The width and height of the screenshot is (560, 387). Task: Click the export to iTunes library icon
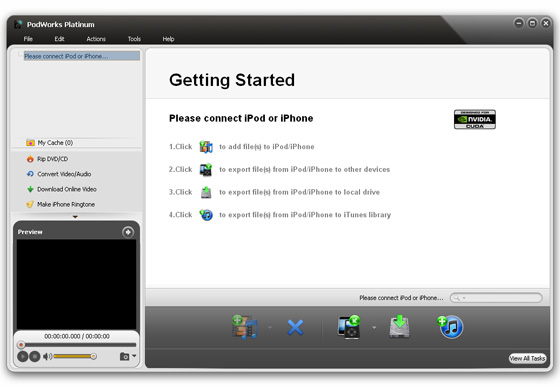pos(450,326)
